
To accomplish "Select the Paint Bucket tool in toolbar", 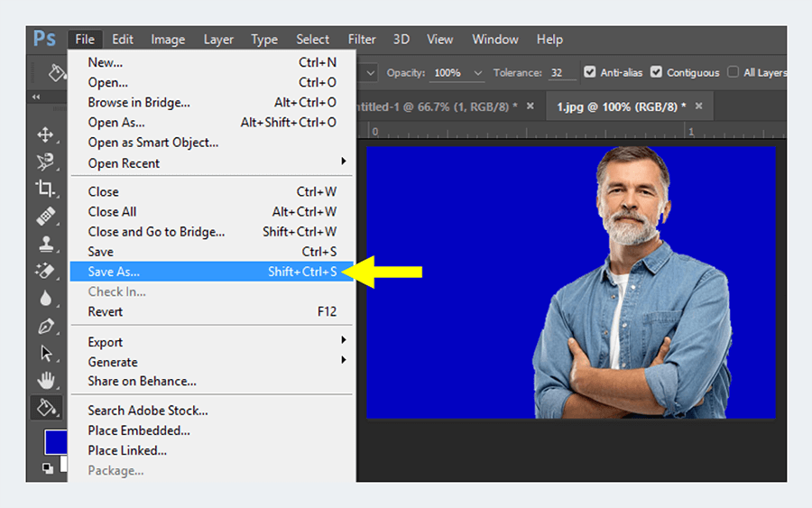I will (x=46, y=408).
